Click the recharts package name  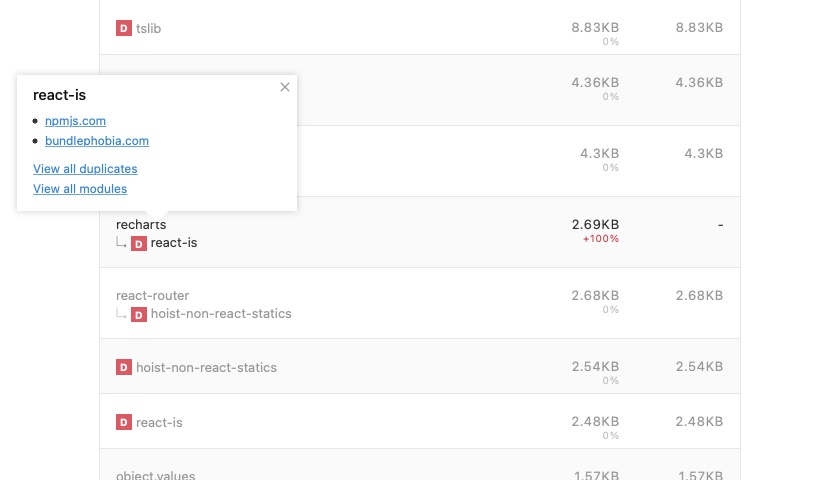coord(141,224)
